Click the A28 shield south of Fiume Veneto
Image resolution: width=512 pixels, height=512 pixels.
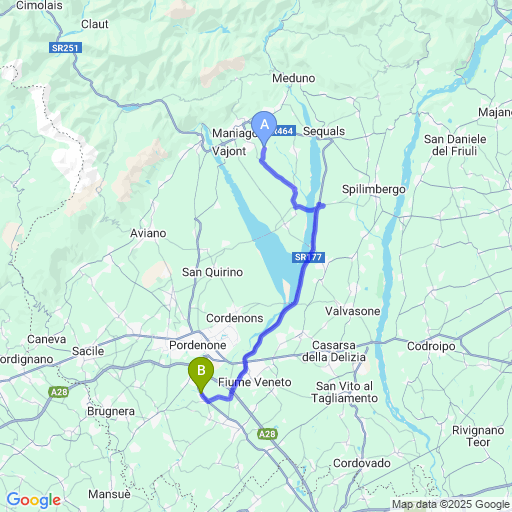tap(267, 434)
